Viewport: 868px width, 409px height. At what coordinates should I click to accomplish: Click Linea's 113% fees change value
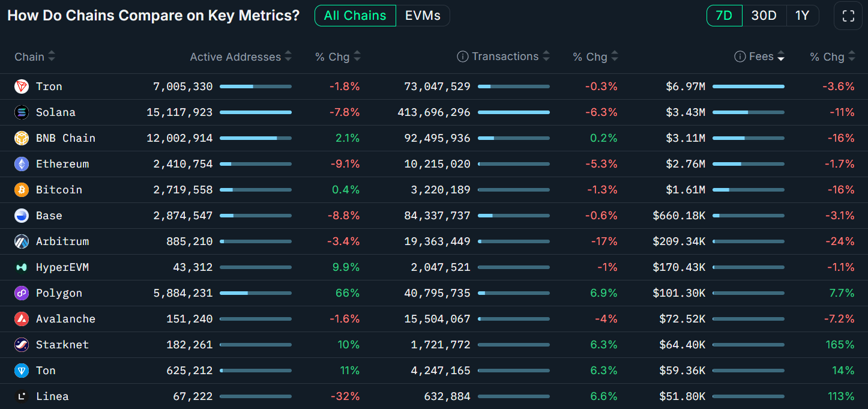pyautogui.click(x=840, y=396)
